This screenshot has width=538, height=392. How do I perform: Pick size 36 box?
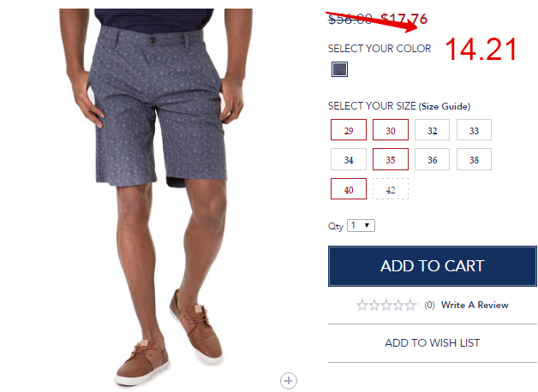(x=432, y=159)
